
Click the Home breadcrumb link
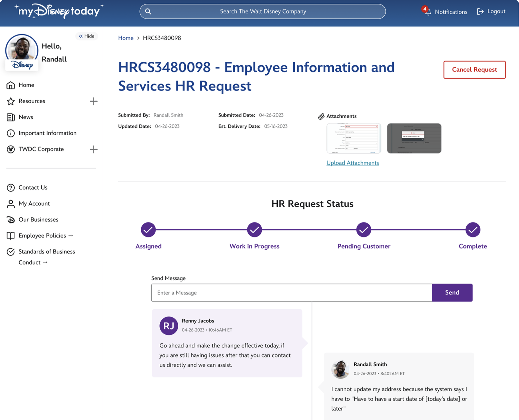[126, 38]
